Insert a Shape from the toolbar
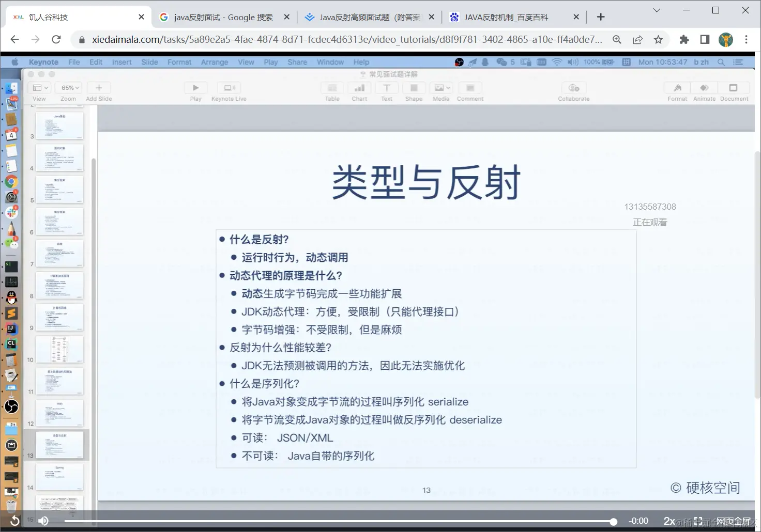 point(414,88)
